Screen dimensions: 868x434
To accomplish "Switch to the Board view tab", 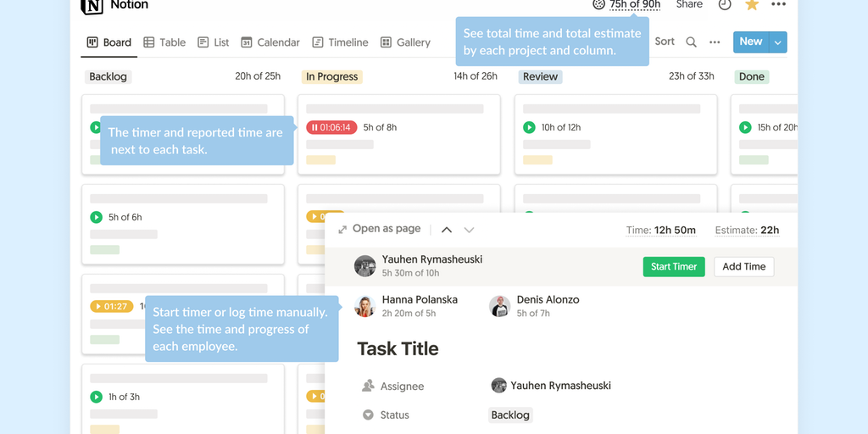I will (x=109, y=42).
